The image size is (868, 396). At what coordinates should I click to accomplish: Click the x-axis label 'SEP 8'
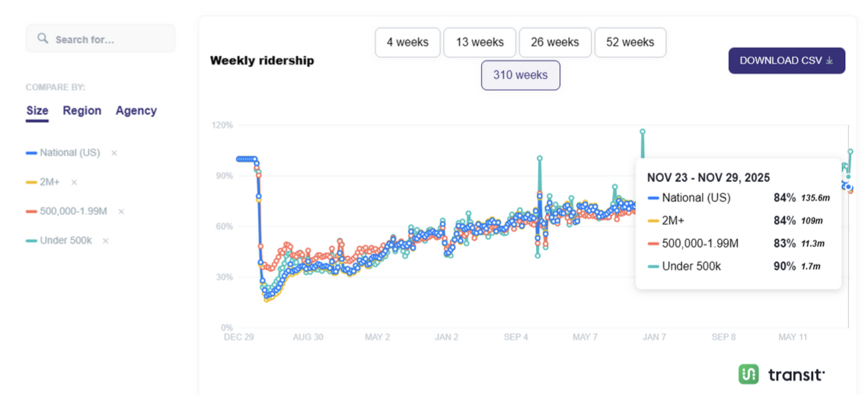pyautogui.click(x=723, y=337)
